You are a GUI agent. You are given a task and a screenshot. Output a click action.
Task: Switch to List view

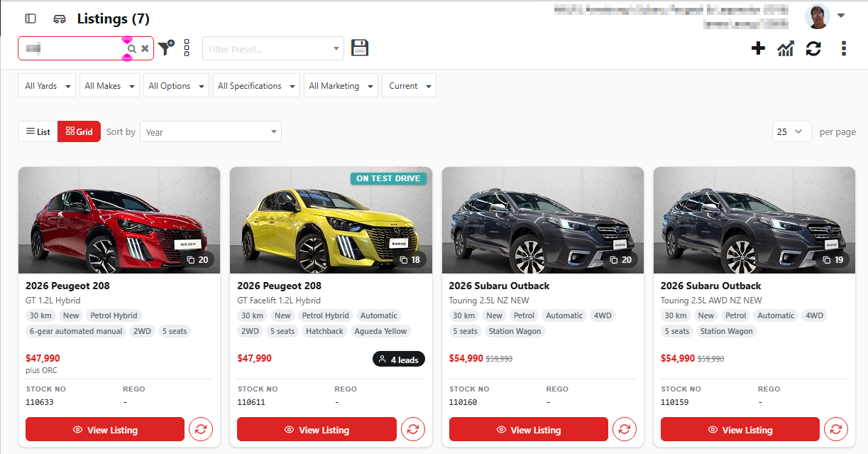(38, 131)
